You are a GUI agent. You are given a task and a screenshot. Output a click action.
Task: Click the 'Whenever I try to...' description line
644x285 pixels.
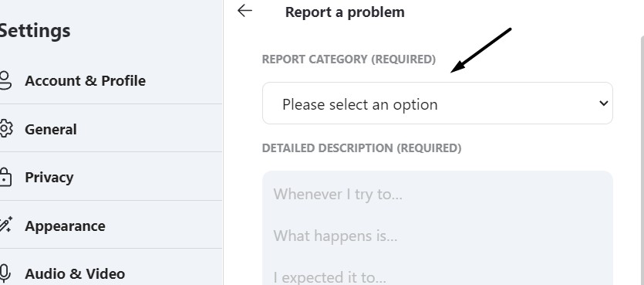click(x=338, y=194)
